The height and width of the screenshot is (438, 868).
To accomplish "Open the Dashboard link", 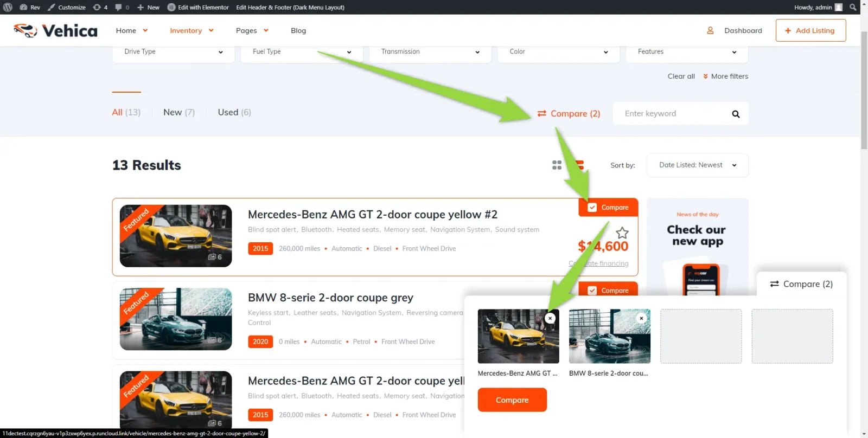I will tap(743, 30).
